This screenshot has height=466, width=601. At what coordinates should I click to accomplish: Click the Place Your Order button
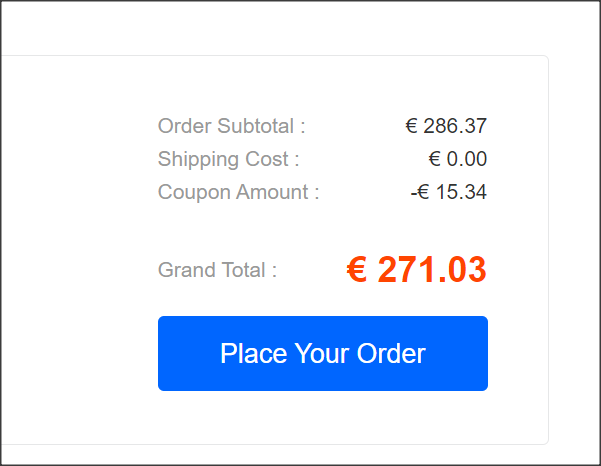click(x=323, y=353)
